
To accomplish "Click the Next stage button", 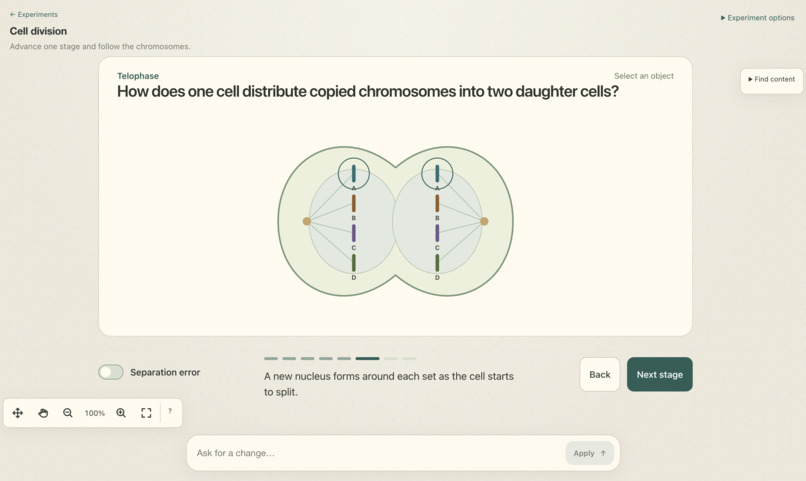I will (660, 375).
